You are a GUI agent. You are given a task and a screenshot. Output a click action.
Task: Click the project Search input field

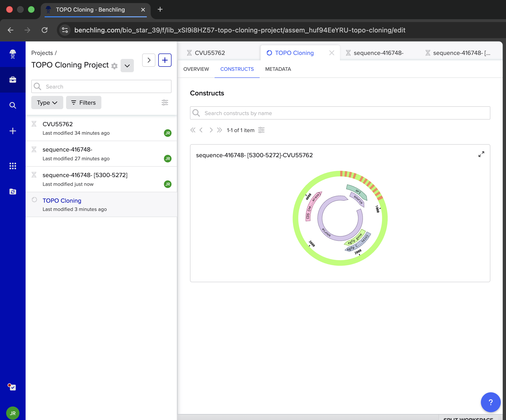[x=101, y=86]
